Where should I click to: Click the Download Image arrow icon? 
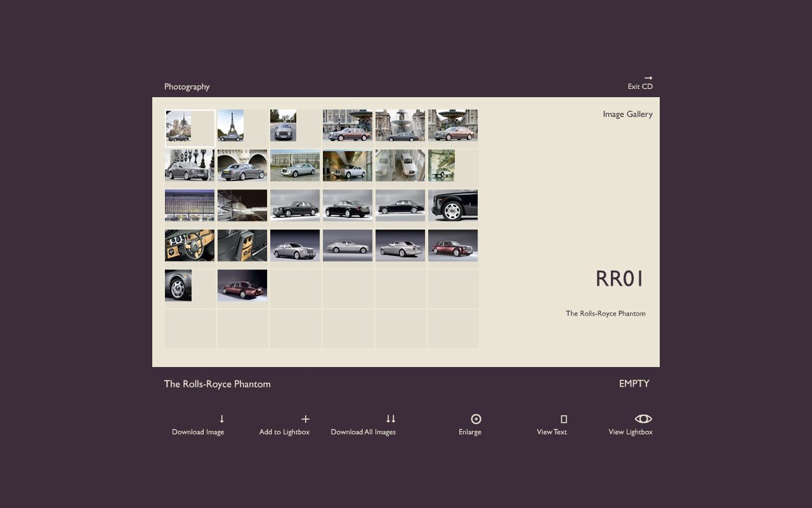tap(222, 419)
